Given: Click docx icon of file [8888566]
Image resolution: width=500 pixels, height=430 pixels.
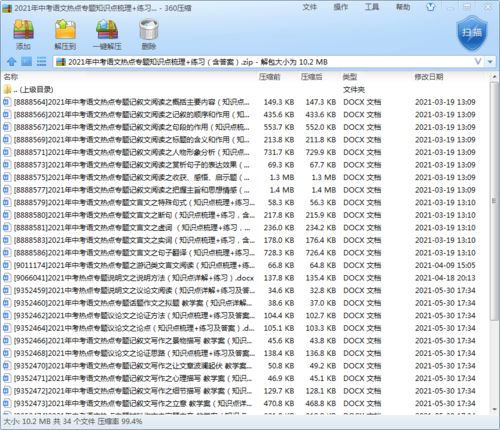Looking at the screenshot, I should click(6, 115).
